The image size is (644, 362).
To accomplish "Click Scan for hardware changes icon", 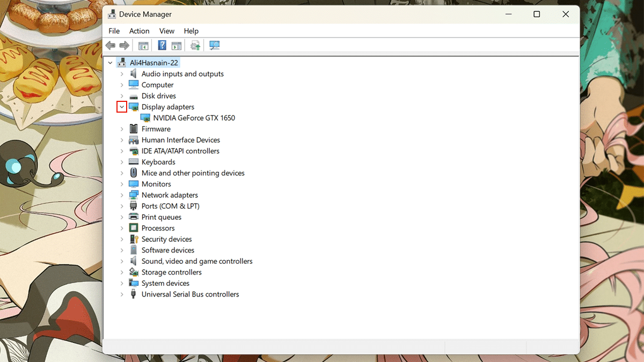I will coord(215,46).
